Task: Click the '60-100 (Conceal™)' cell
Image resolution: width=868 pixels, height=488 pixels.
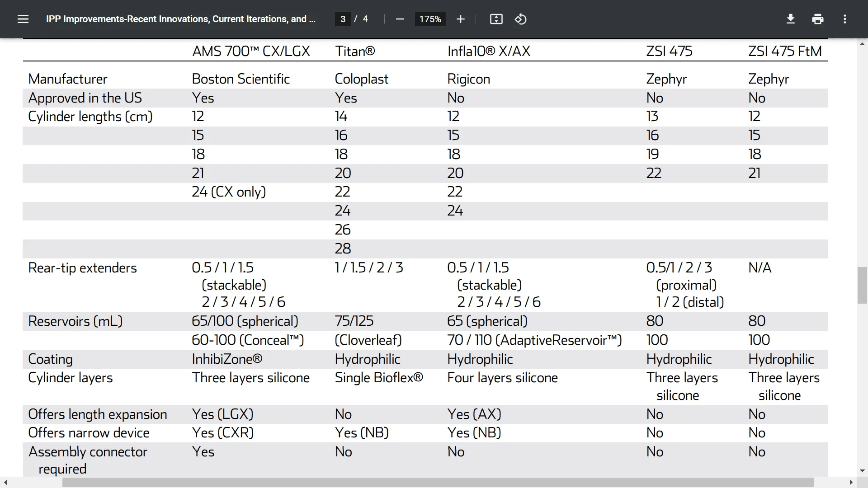Action: (x=248, y=340)
